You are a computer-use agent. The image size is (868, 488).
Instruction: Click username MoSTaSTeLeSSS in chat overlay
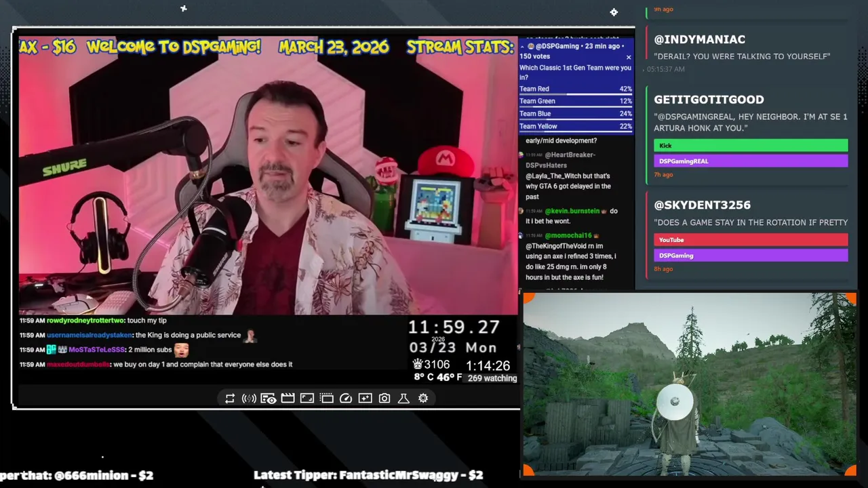[96, 350]
